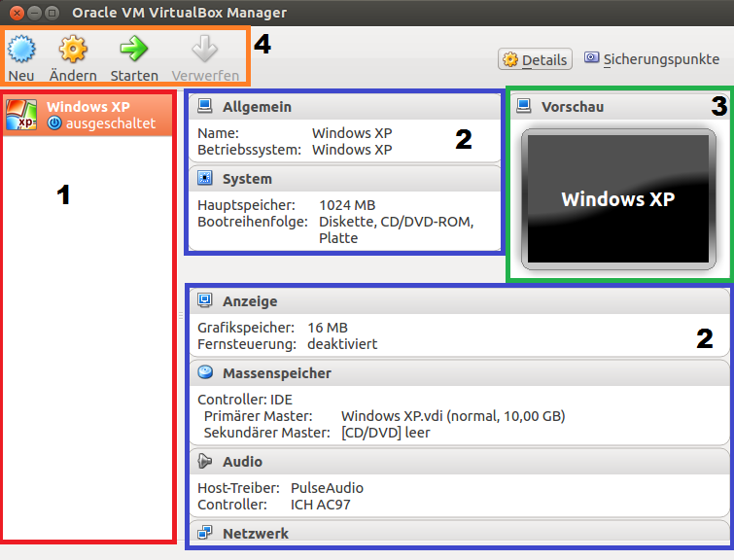The image size is (734, 560).
Task: Click the Neu toolbar label
Action: tap(21, 76)
